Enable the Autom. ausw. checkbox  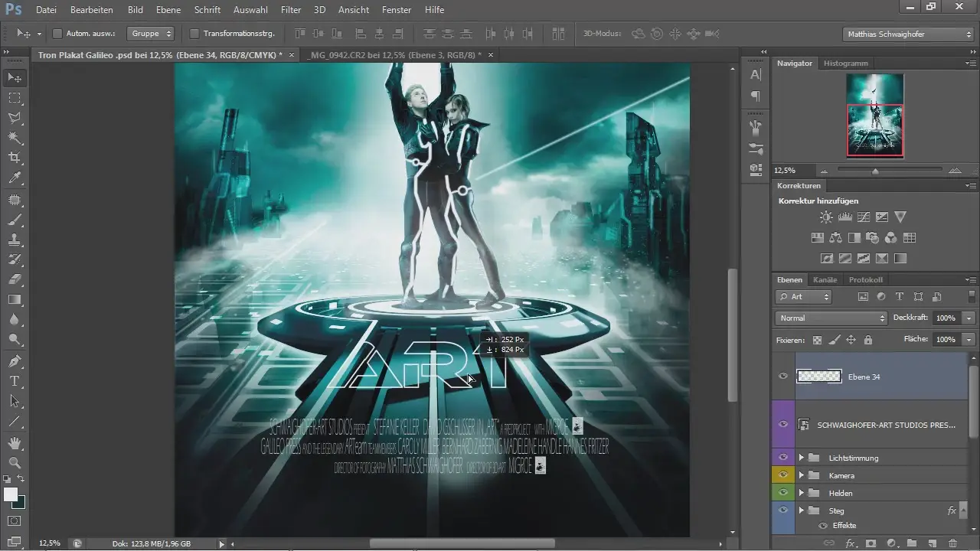(x=57, y=34)
